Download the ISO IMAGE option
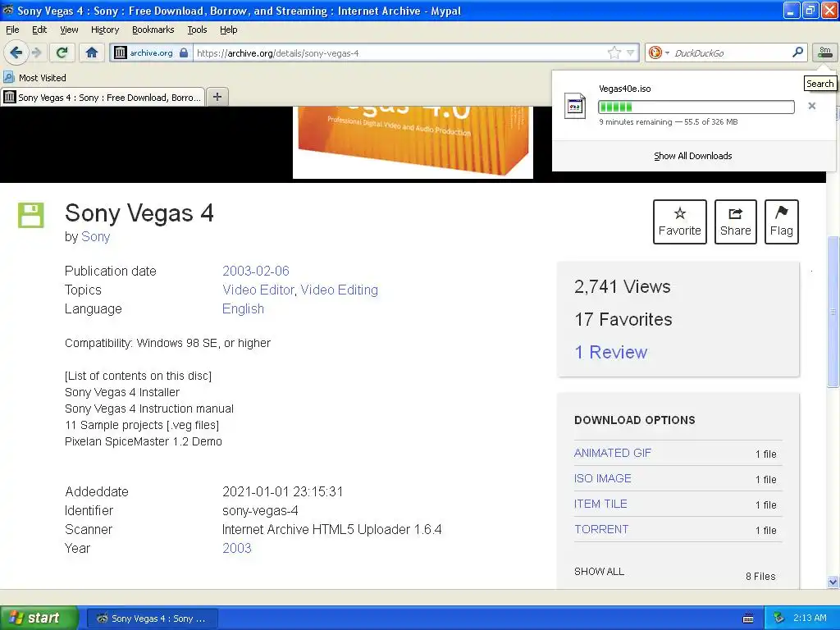840x630 pixels. click(603, 478)
